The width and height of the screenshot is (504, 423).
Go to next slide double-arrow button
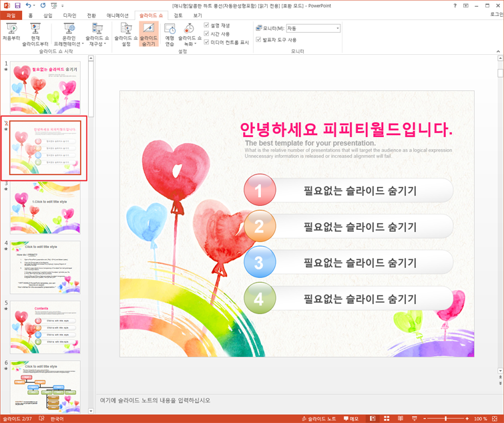pos(500,383)
